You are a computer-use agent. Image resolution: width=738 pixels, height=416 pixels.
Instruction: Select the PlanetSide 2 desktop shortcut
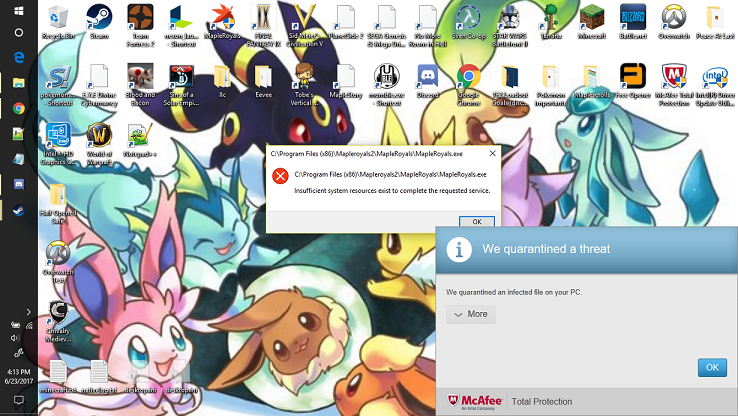(346, 22)
